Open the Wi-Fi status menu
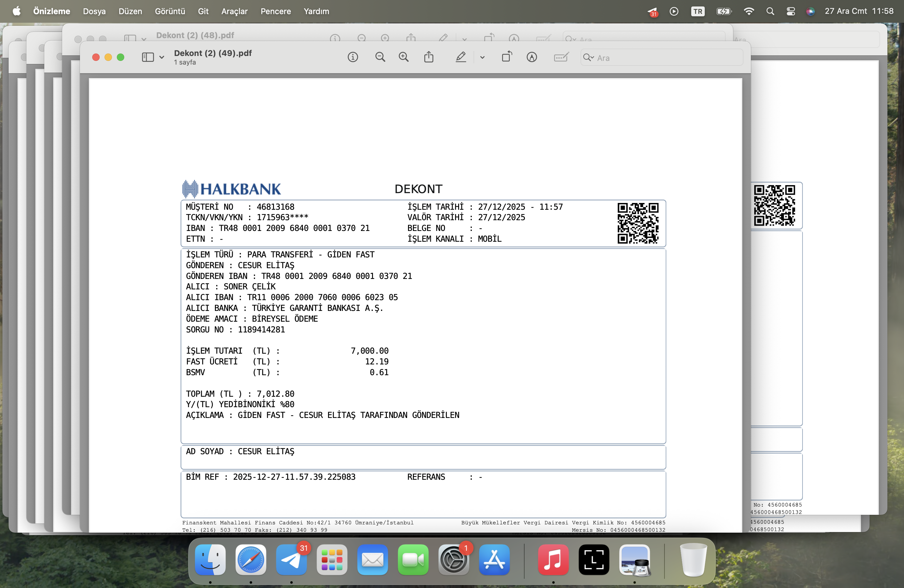The image size is (904, 588). pyautogui.click(x=749, y=11)
